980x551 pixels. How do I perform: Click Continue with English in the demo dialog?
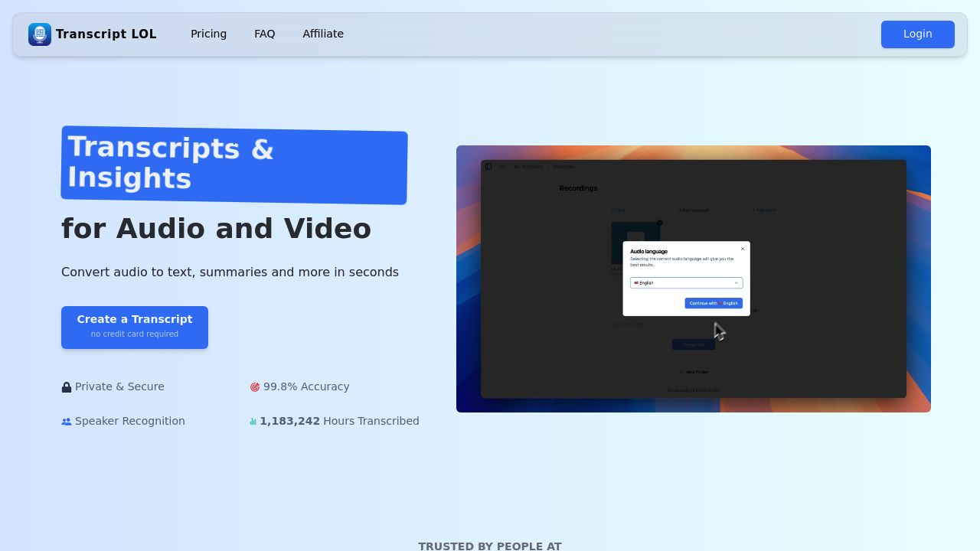pos(714,303)
